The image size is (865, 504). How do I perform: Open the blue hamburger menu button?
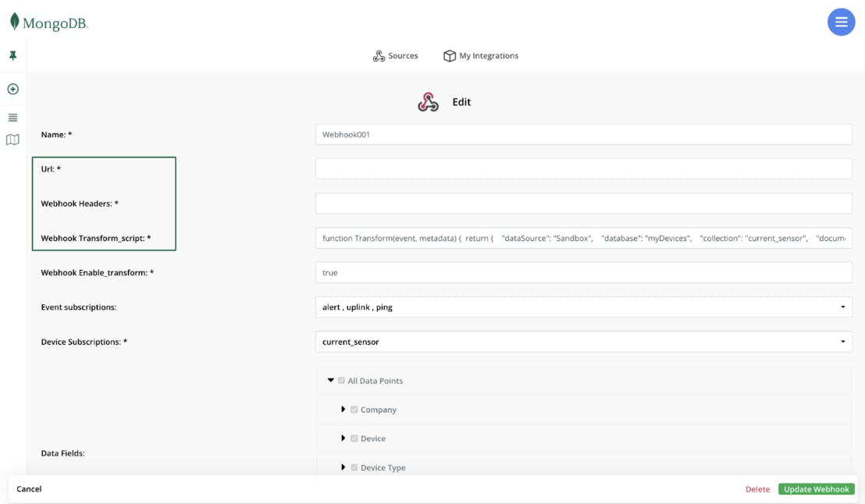pyautogui.click(x=841, y=23)
